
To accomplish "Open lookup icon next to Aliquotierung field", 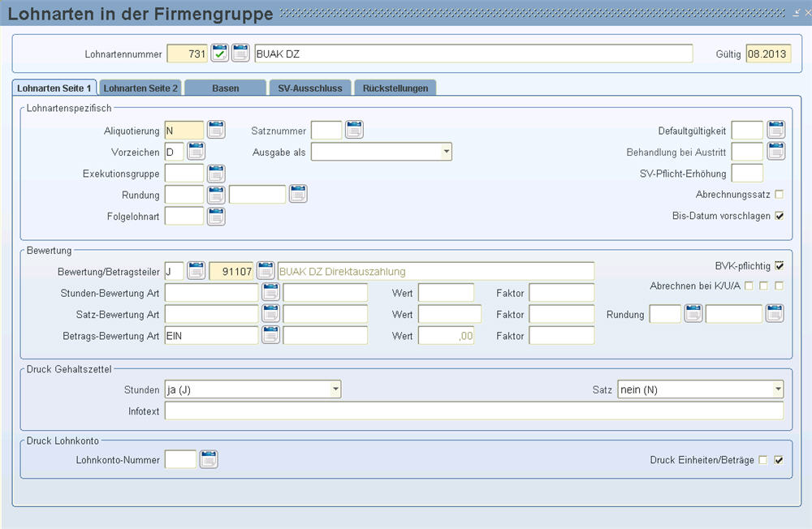I will pyautogui.click(x=216, y=130).
